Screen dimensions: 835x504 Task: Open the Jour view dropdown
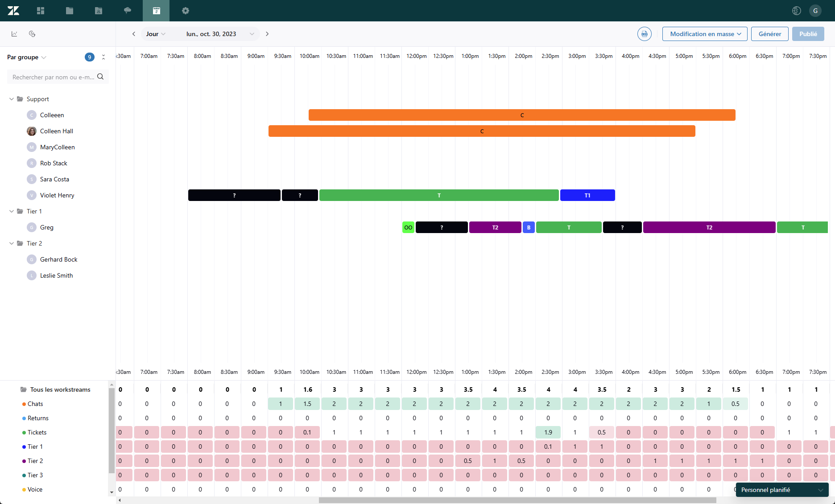pyautogui.click(x=156, y=34)
